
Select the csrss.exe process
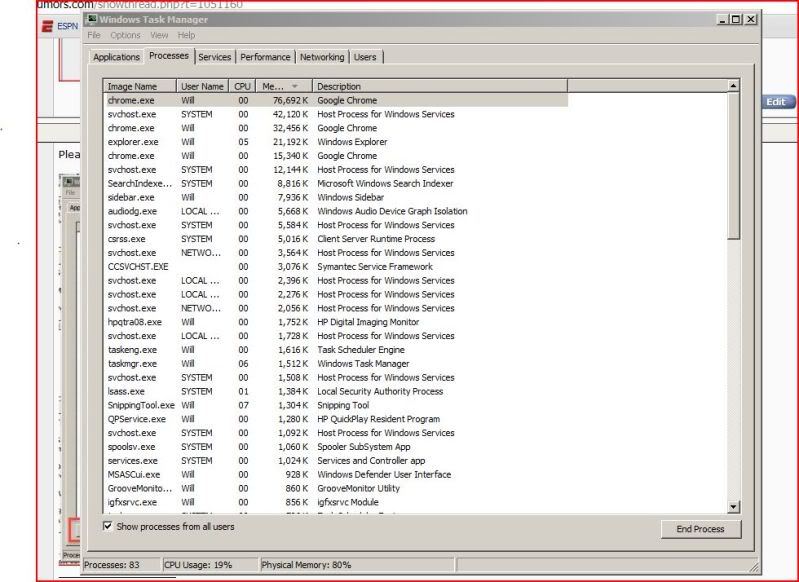coord(335,239)
